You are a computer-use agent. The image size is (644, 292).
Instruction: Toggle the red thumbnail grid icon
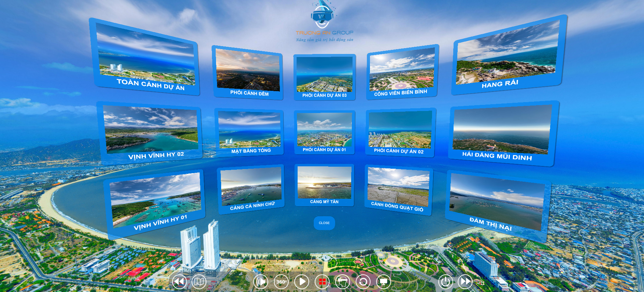click(x=322, y=282)
